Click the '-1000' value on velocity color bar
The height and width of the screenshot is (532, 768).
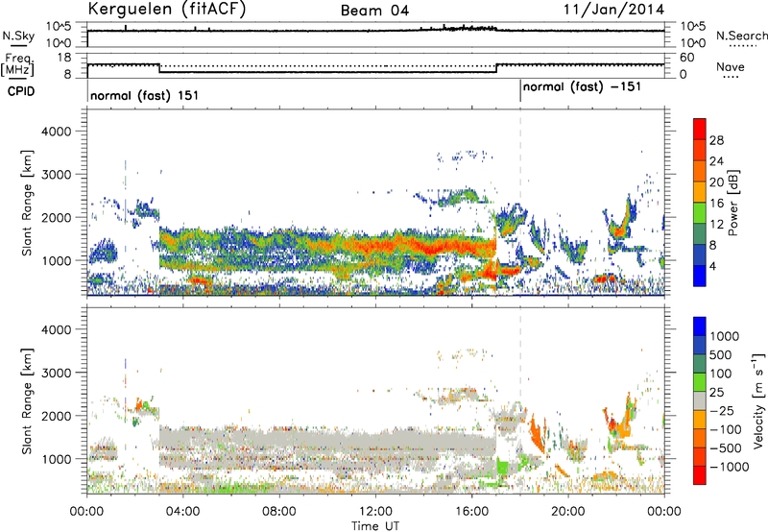730,467
